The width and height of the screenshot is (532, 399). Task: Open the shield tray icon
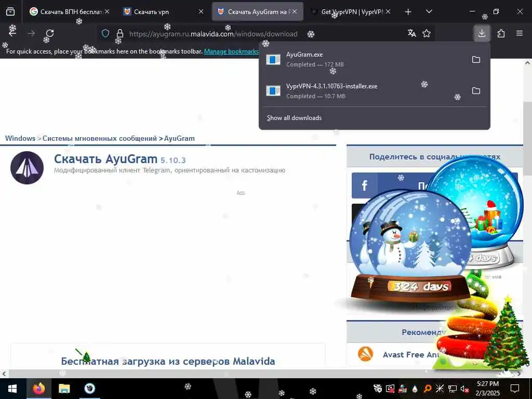click(x=378, y=388)
